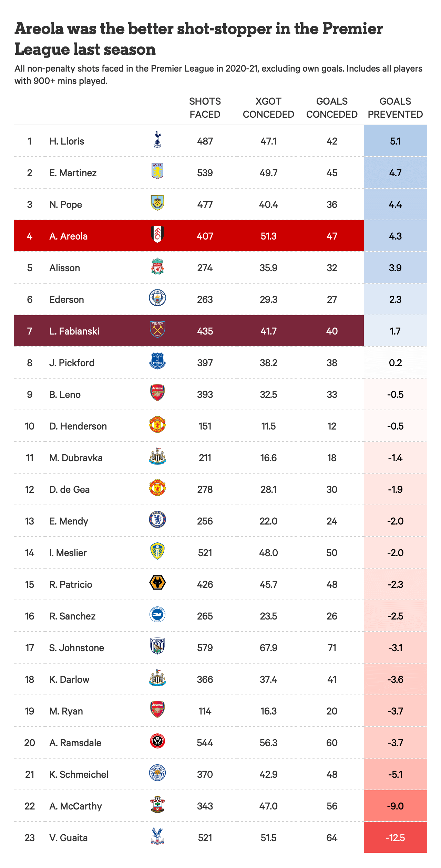Click the Crystal Palace crest beside V. Guaita
The width and height of the screenshot is (441, 868).
pyautogui.click(x=157, y=836)
